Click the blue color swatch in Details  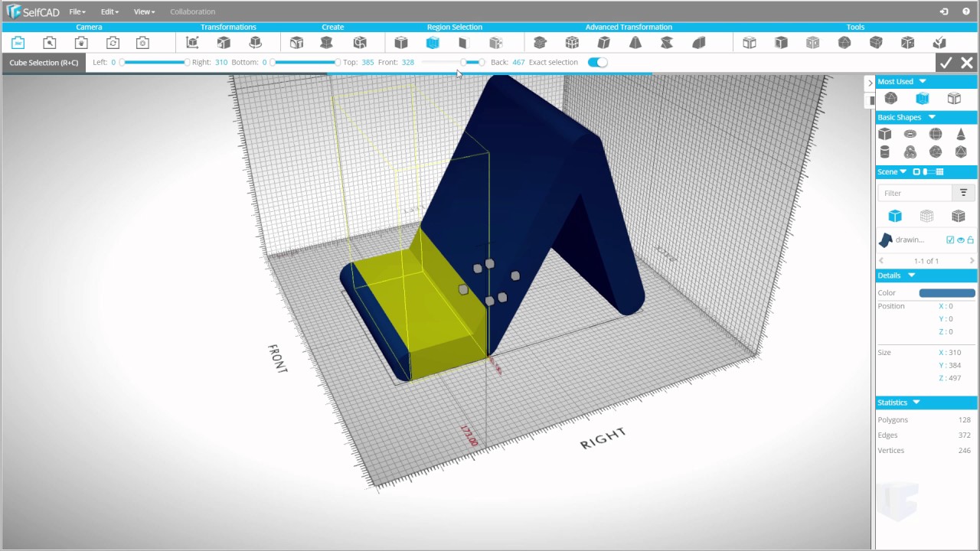point(947,292)
